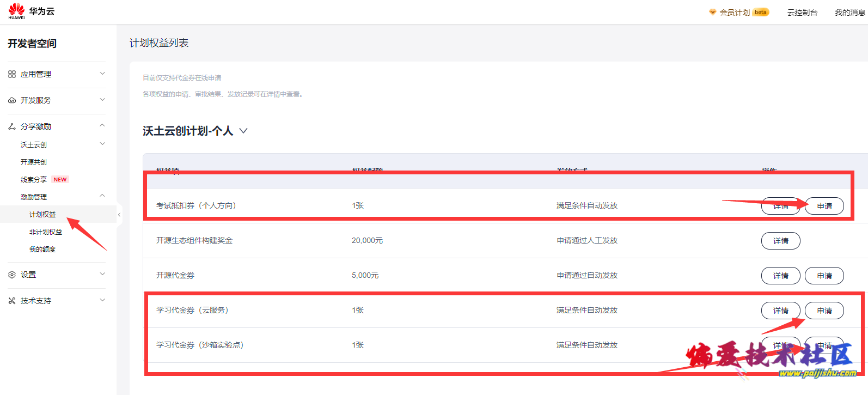Click the 计划权益列表 page heading
868x395 pixels.
click(159, 42)
